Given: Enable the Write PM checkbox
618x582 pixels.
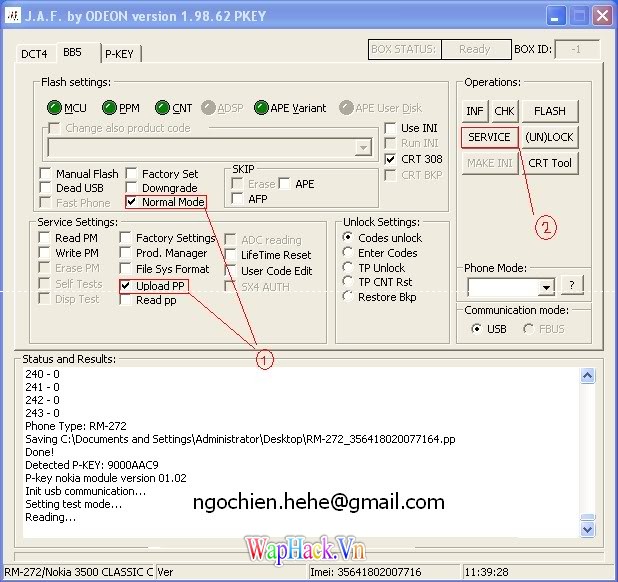Looking at the screenshot, I should (44, 253).
